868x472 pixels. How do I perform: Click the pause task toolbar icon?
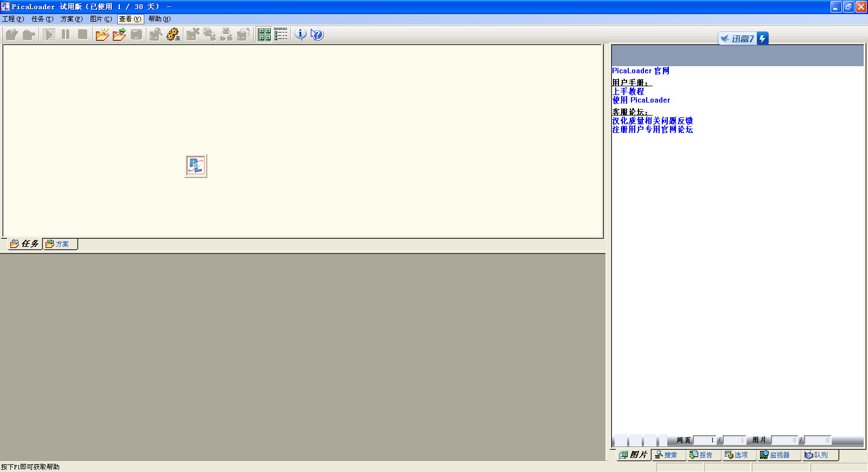pos(66,35)
